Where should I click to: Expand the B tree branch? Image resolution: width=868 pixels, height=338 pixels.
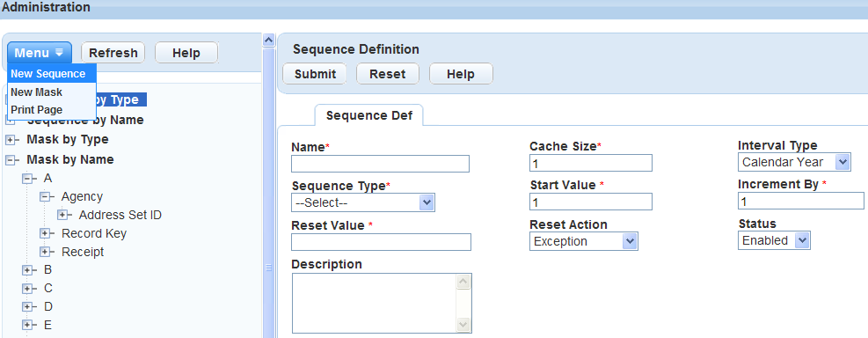27,270
